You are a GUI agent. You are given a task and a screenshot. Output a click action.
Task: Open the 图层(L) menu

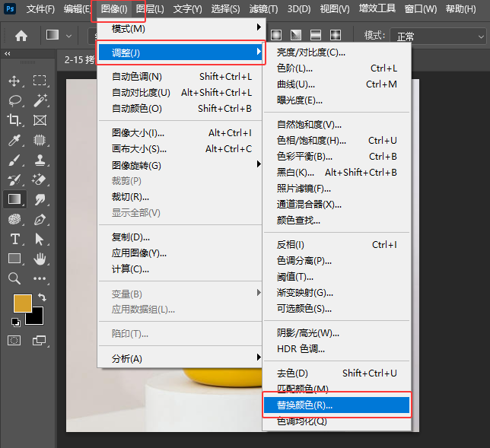click(x=150, y=9)
